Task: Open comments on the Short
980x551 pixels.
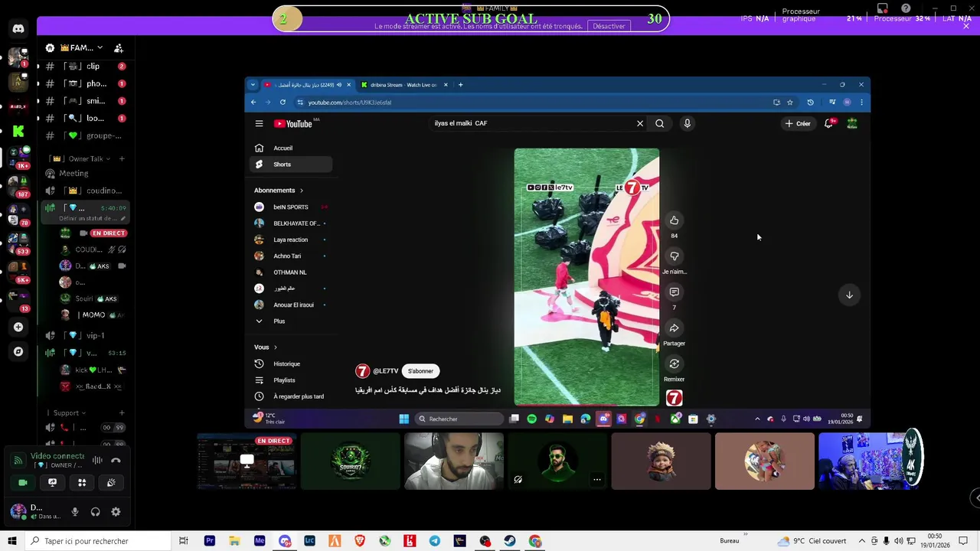Action: click(x=674, y=292)
